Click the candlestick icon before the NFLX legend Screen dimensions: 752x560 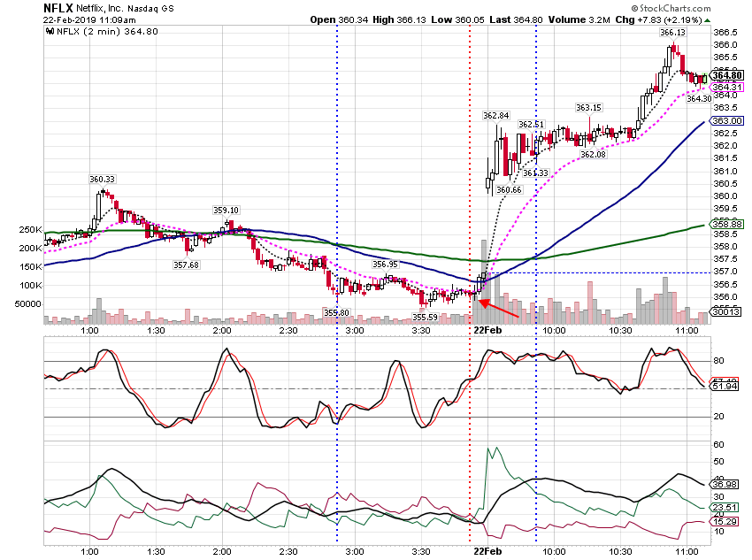pos(50,32)
